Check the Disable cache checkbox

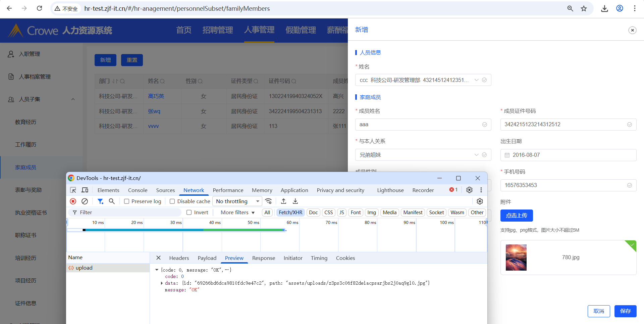172,201
